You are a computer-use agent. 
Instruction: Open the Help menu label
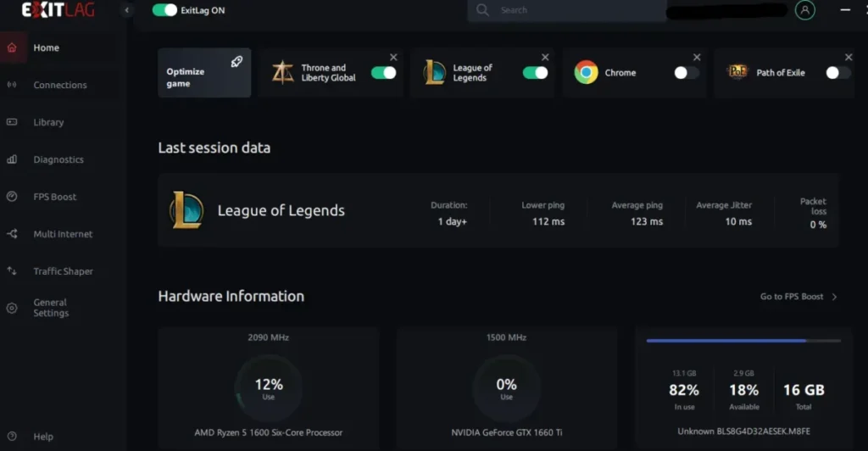tap(43, 436)
